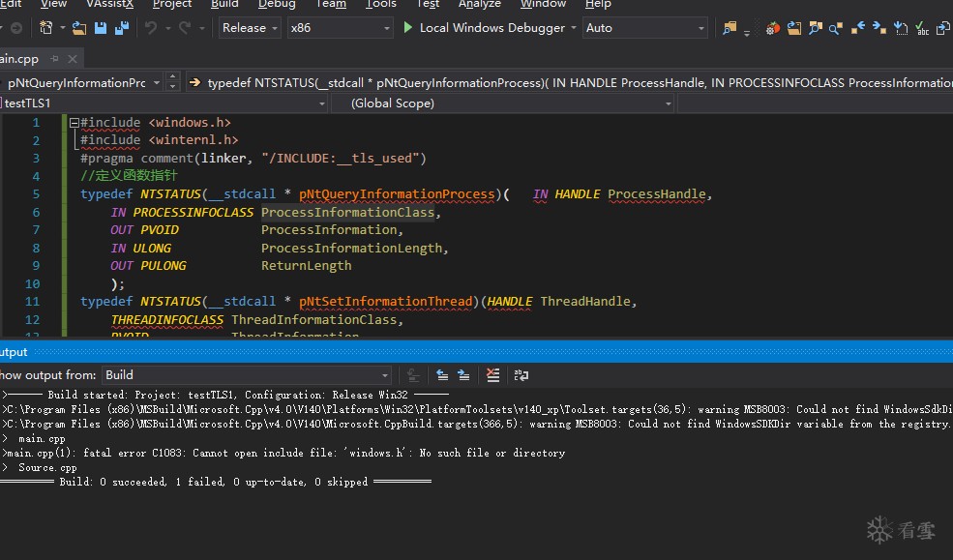Toggle word wrap in Output window

tap(521, 375)
